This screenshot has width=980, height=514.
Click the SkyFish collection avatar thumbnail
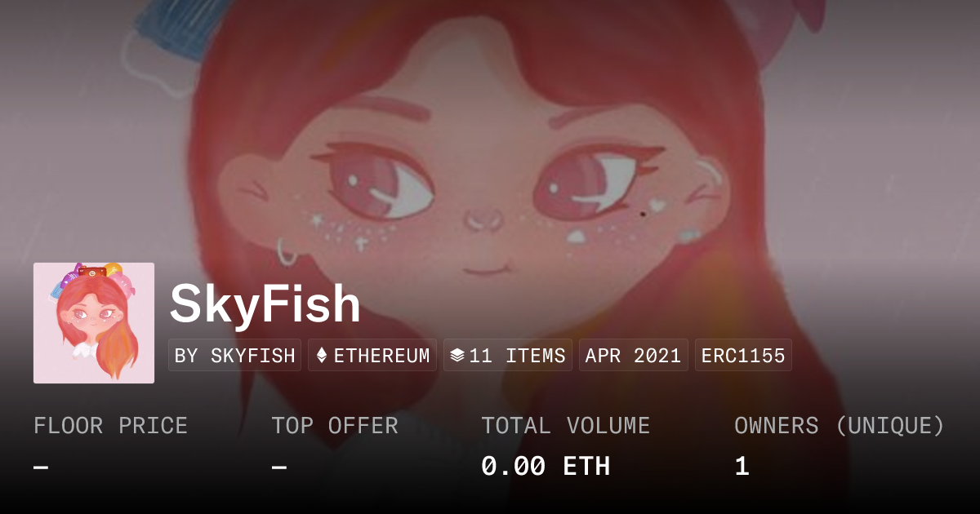(94, 323)
